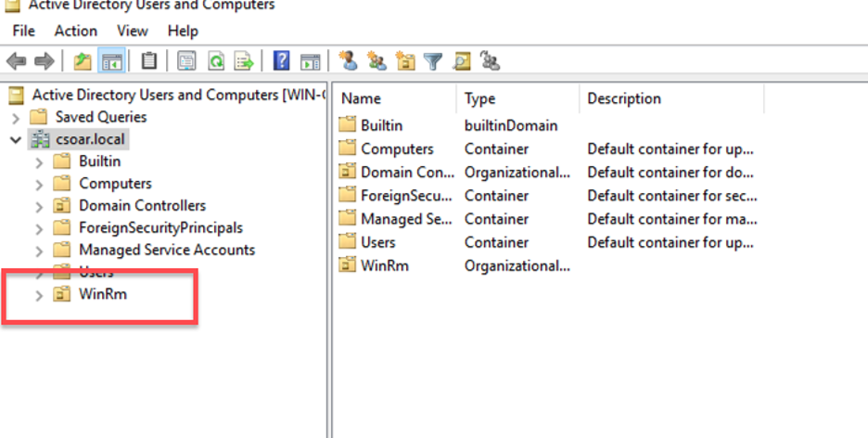Collapse the csoar.local domain node
The height and width of the screenshot is (438, 868).
16,139
